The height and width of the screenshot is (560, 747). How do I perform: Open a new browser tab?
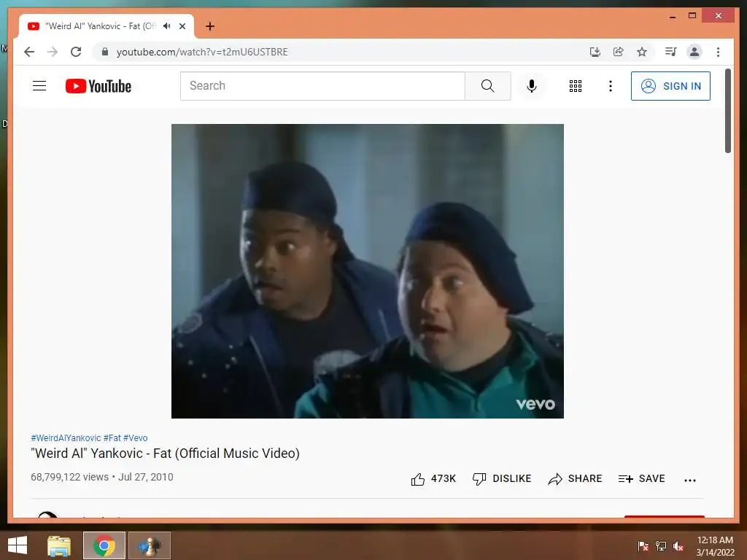click(x=210, y=26)
